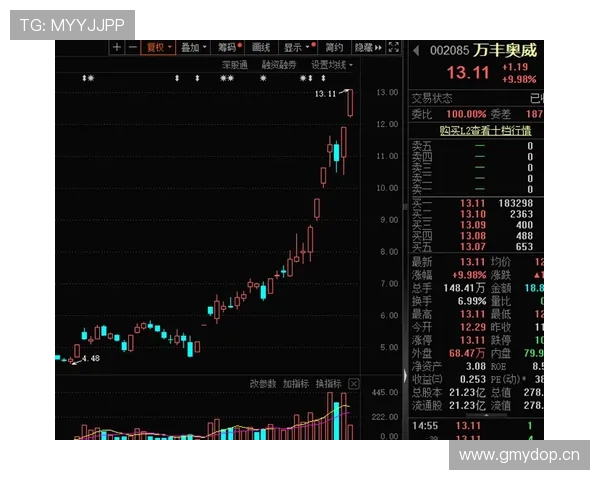The image size is (600, 480).
Task: Click the +9.98% change in header
Action: [x=519, y=80]
